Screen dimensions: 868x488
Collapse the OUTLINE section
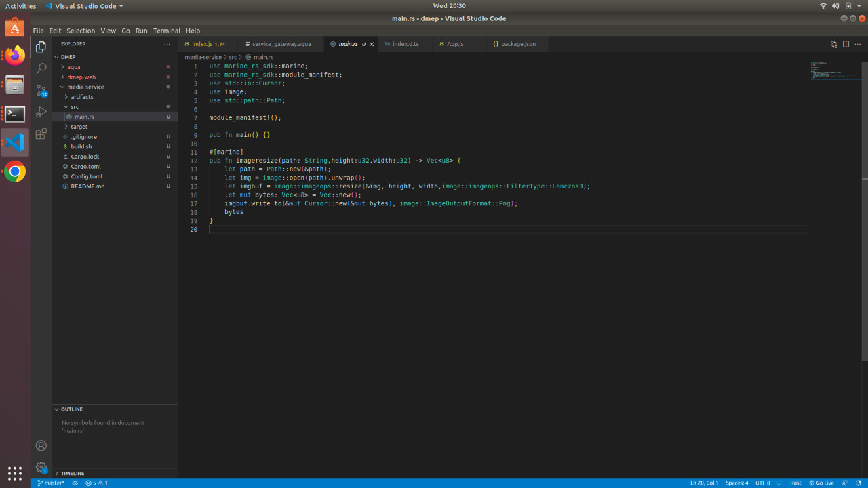71,409
